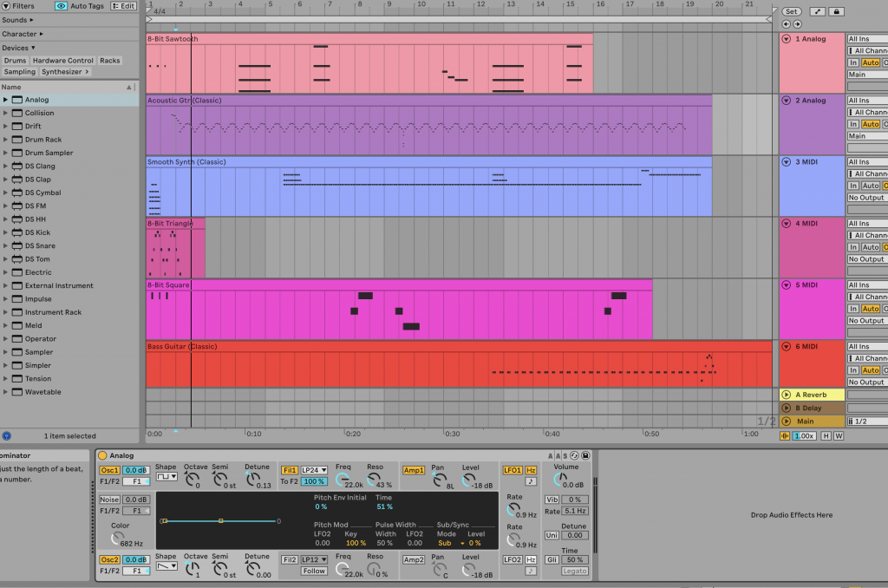This screenshot has height=588, width=888.
Task: Click the hot-swap preset icon on Analog
Action: (574, 455)
